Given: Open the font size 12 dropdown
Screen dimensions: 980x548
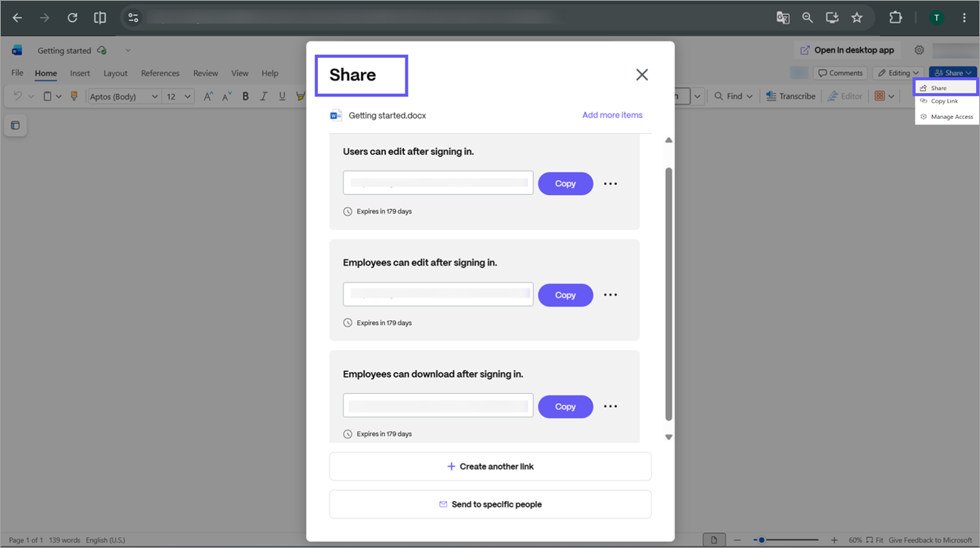Looking at the screenshot, I should pos(178,96).
